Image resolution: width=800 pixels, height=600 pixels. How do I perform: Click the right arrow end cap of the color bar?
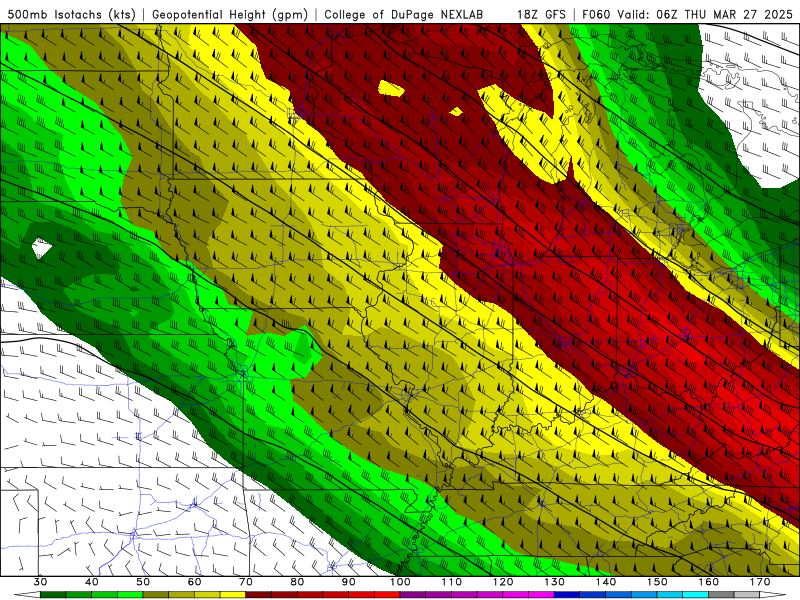coord(773,595)
